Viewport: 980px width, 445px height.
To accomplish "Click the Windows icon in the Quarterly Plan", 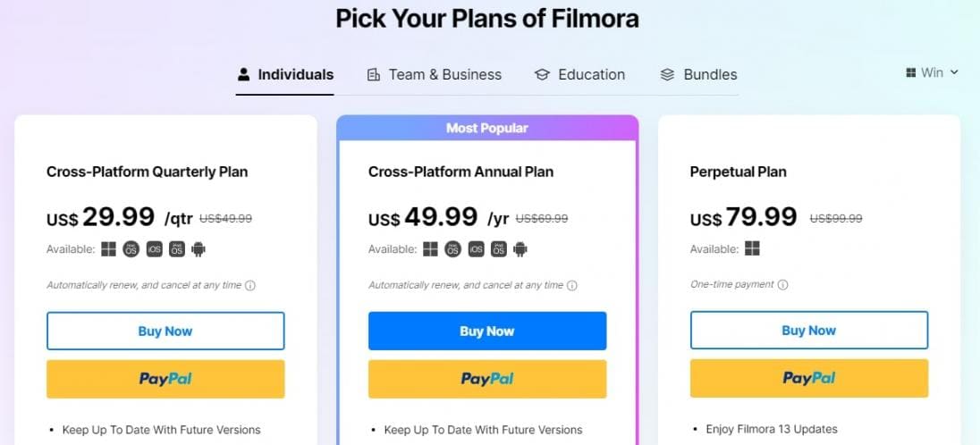I will (x=109, y=249).
